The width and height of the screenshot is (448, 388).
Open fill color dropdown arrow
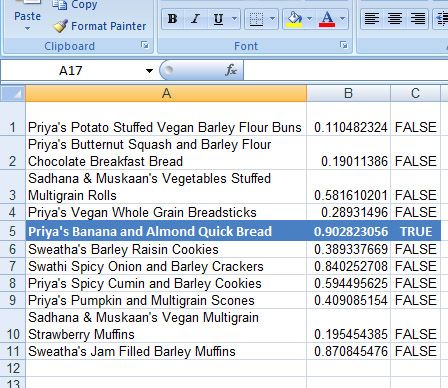click(310, 19)
